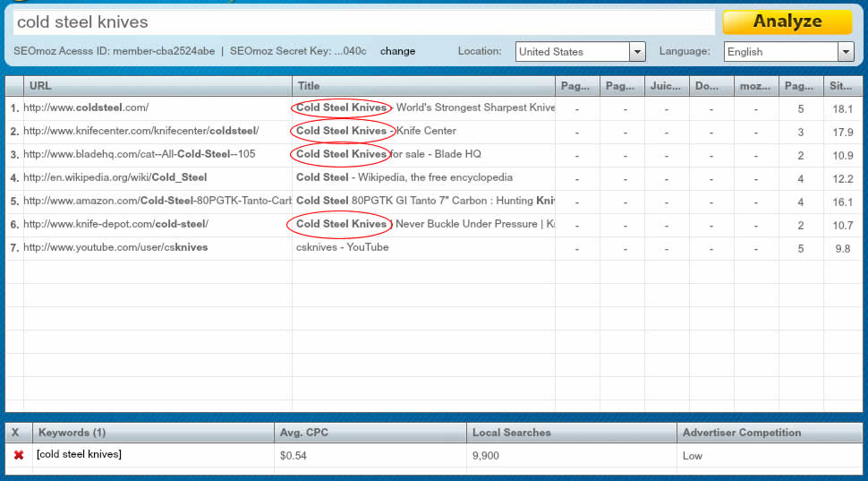Click the 10.7 site value
This screenshot has width=868, height=481.
(843, 226)
